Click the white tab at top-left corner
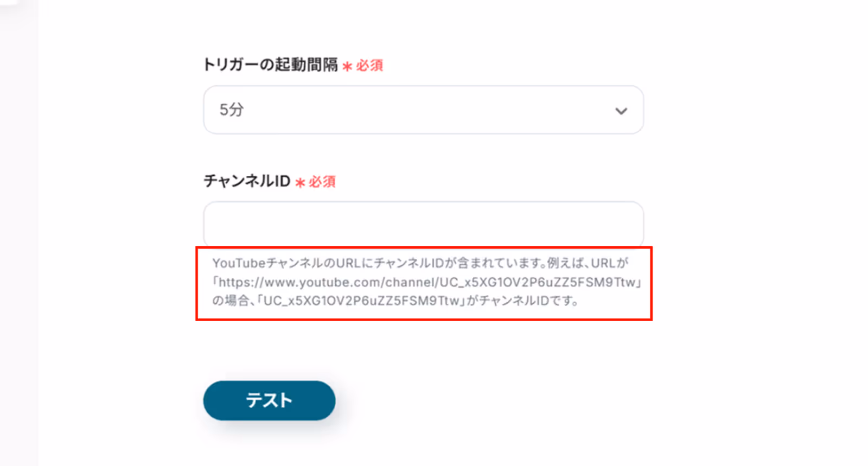 click(x=9, y=2)
